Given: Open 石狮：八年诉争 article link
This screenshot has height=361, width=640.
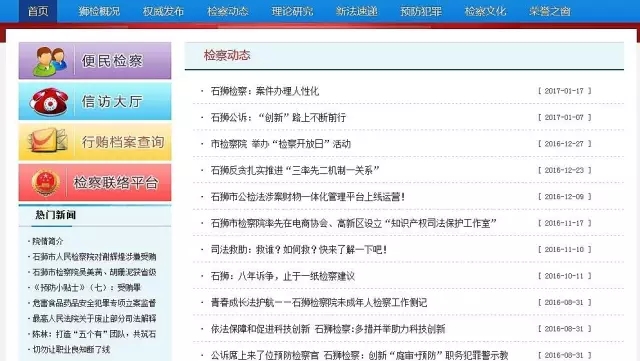Looking at the screenshot, I should [282, 276].
